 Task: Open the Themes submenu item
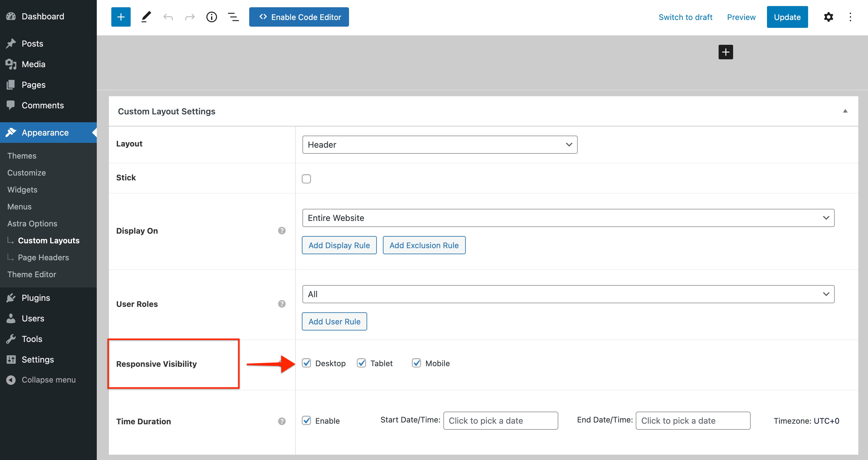point(22,156)
